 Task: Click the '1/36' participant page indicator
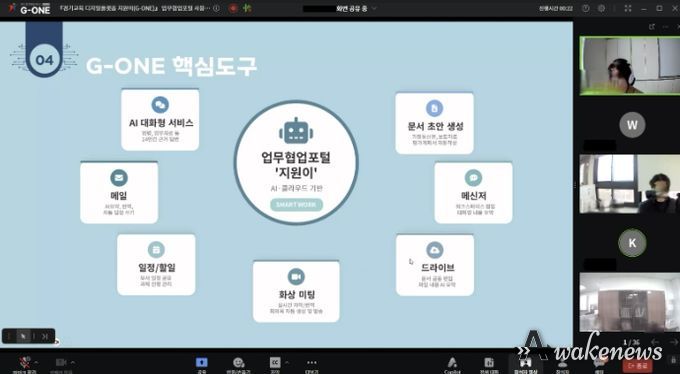point(631,342)
